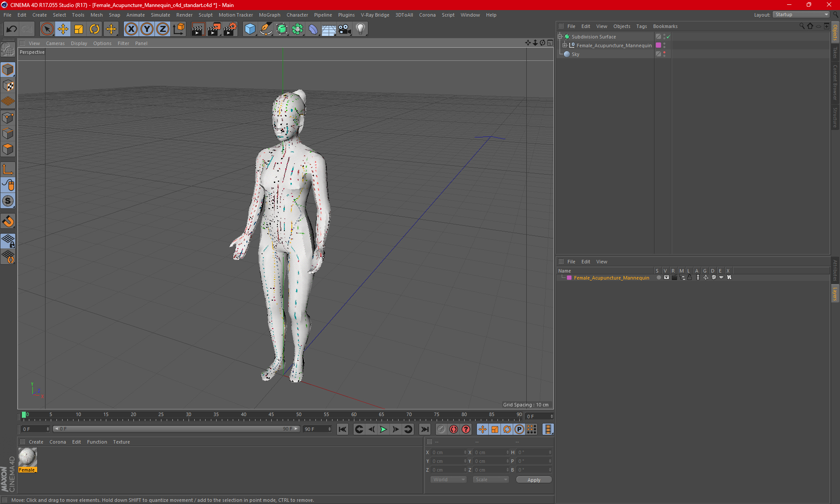
Task: Open the Bend deformer icon
Action: (313, 29)
